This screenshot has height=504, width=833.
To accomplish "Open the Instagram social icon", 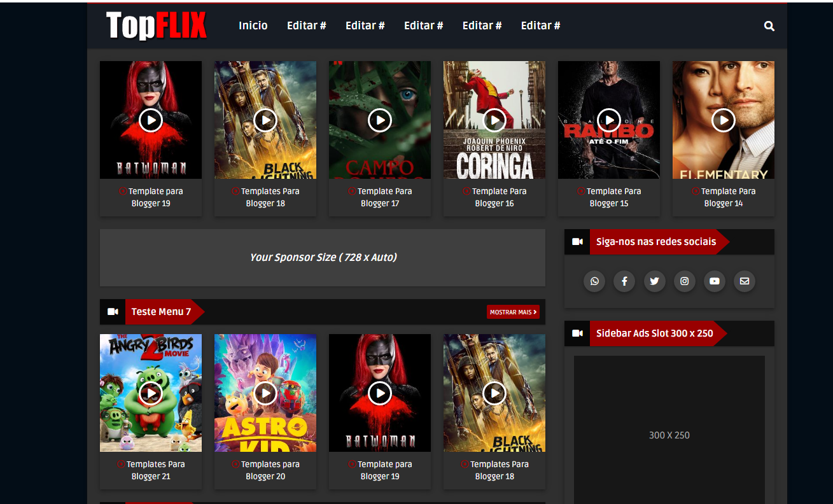I will tap(684, 281).
